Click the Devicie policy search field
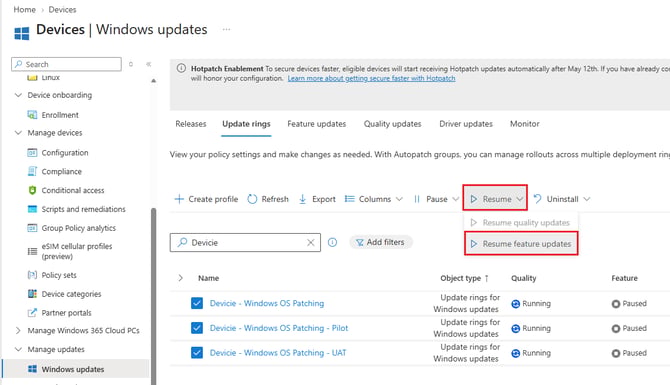The height and width of the screenshot is (385, 670). point(245,242)
